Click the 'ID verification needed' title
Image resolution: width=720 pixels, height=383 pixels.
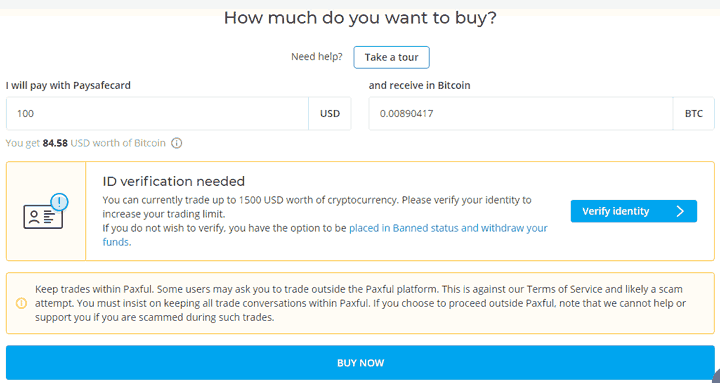coord(174,181)
